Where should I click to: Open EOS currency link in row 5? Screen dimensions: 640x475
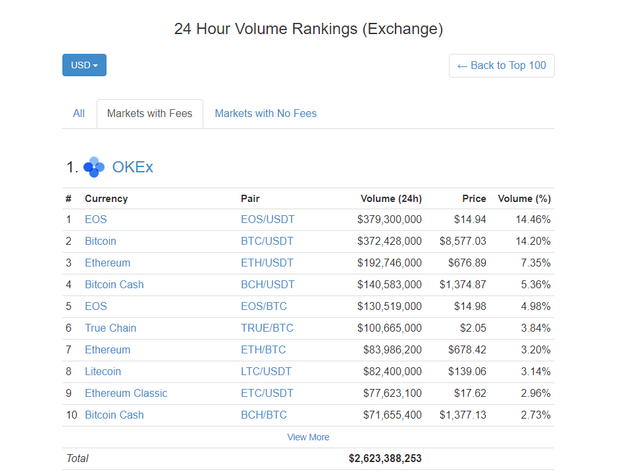click(96, 306)
